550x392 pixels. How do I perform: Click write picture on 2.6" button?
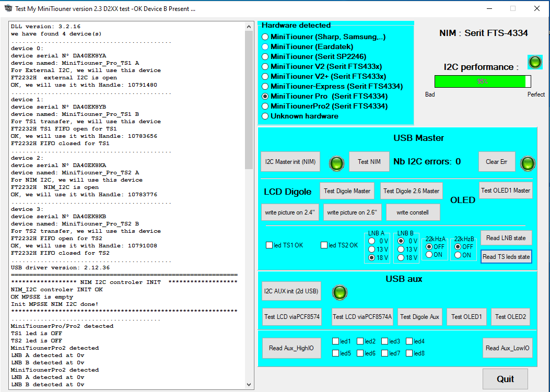[x=352, y=212]
